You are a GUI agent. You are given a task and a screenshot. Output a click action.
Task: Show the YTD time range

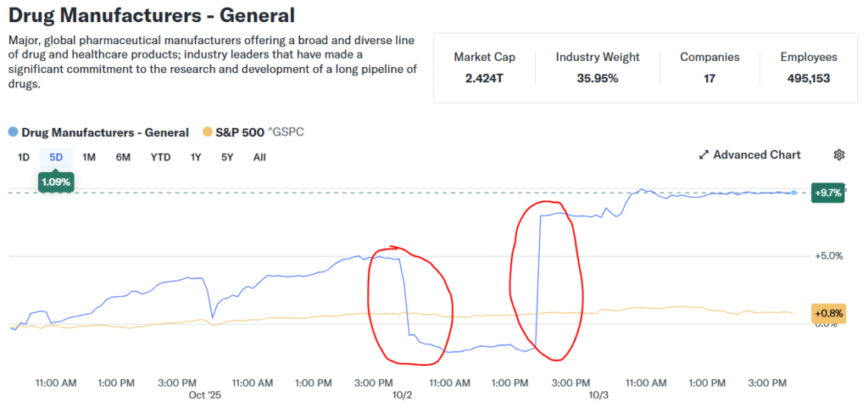[x=161, y=157]
